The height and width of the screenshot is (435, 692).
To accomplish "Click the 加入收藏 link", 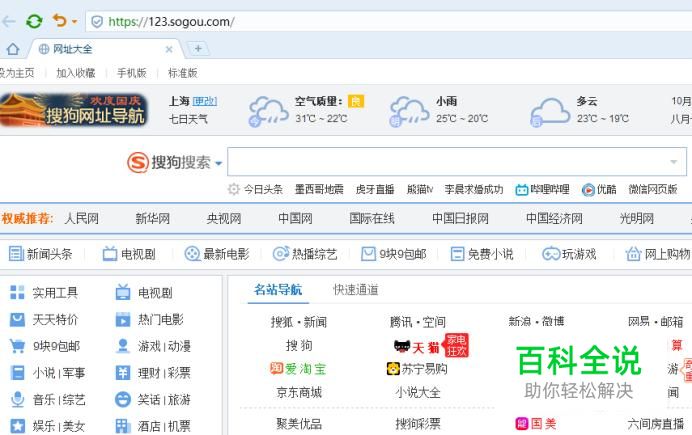I will (x=75, y=73).
